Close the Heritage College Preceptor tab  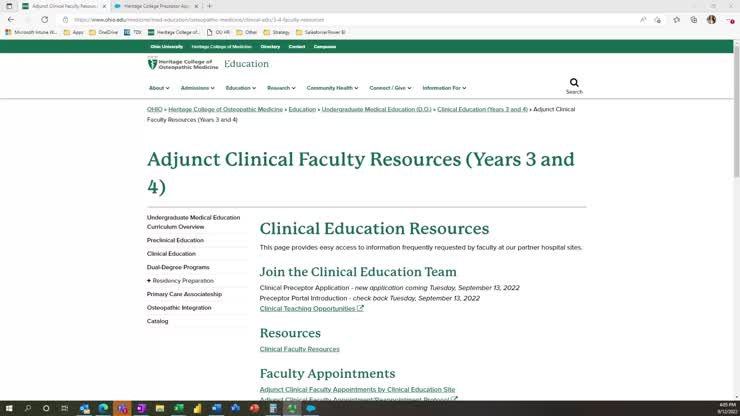[196, 6]
